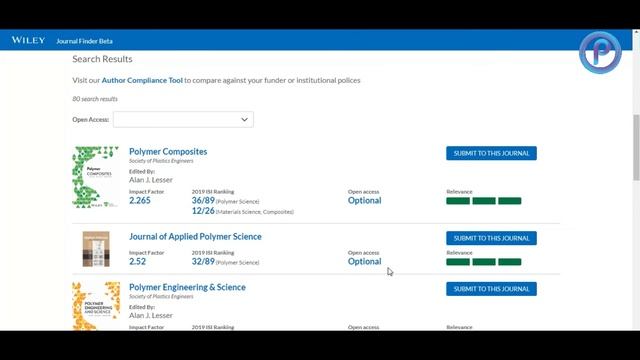
Task: Click the 80 search results count text
Action: 95,99
